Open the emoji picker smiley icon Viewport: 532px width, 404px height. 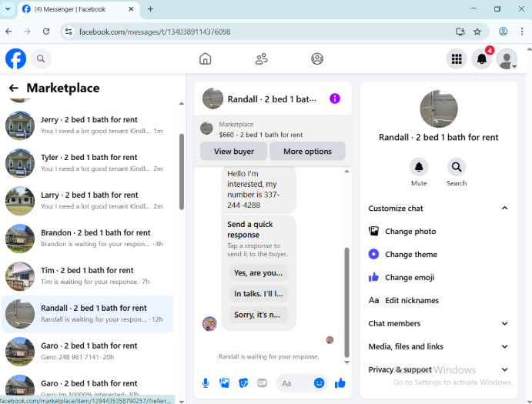pos(319,383)
